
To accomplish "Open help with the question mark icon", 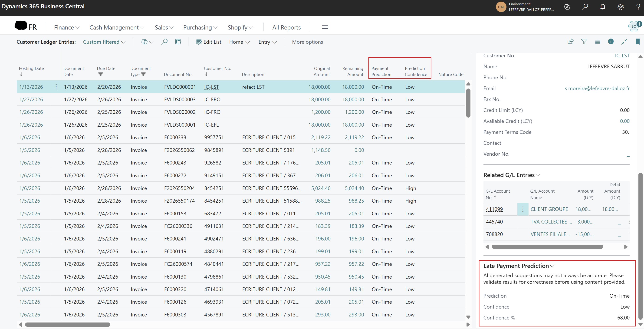I will tap(638, 7).
